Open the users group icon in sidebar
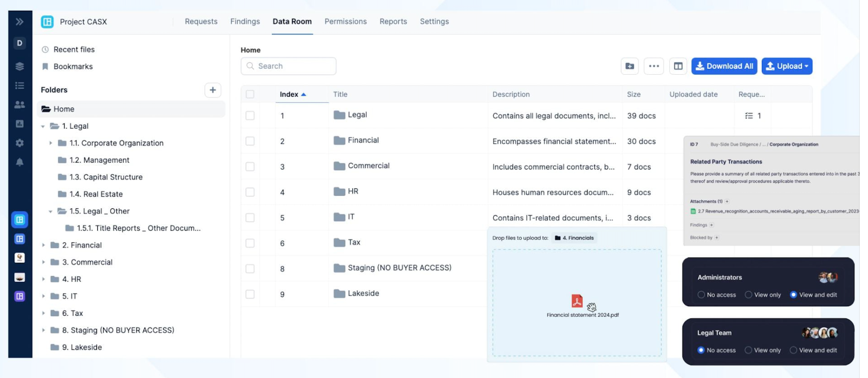Viewport: 868px width, 378px height. [x=20, y=105]
